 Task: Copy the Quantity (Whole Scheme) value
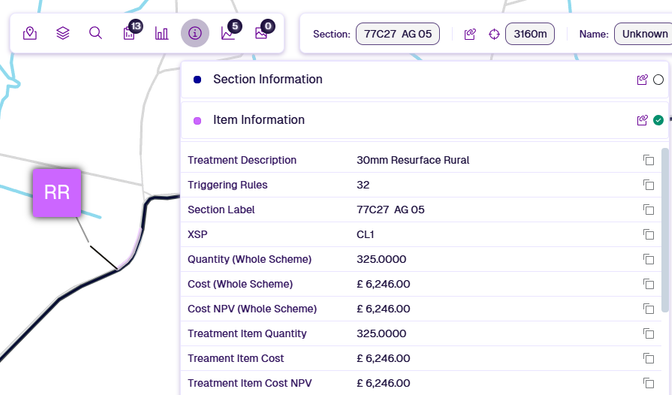[648, 260]
